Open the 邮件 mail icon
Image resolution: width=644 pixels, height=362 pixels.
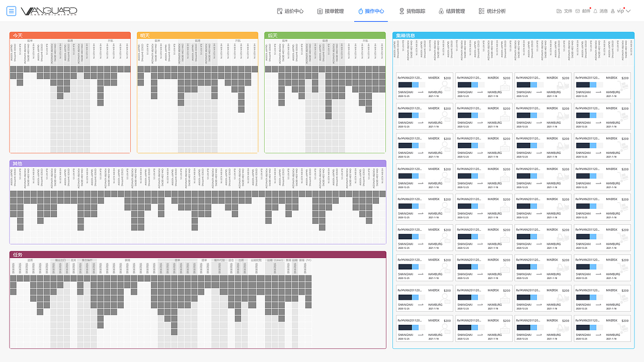(577, 11)
